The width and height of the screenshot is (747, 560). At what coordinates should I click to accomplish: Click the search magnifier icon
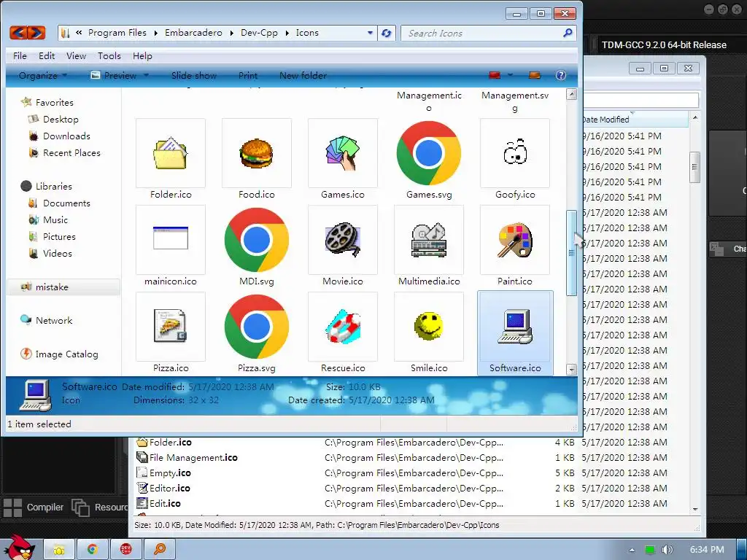coord(568,33)
